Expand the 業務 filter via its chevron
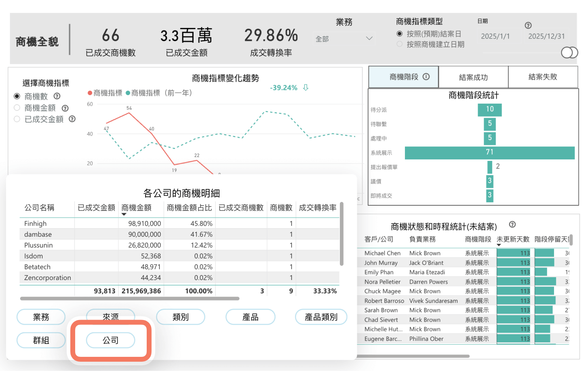 [x=369, y=38]
